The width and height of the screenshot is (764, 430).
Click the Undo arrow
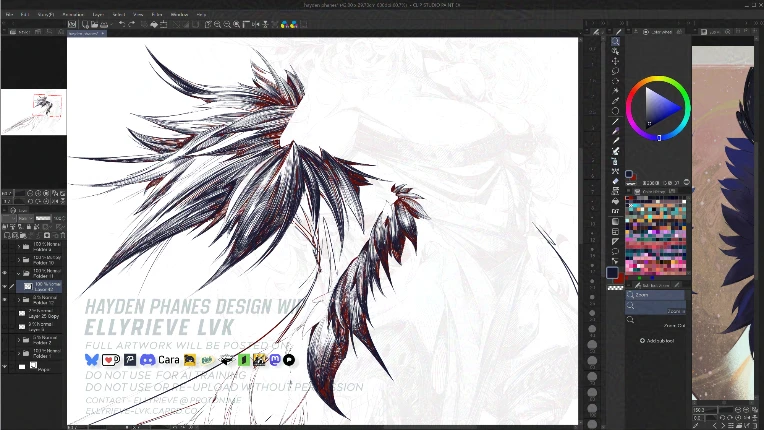point(122,24)
